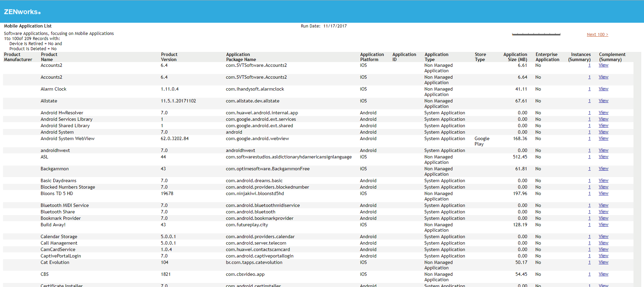Click the Store Type column header
Viewport: 644px width, 287px height.
pyautogui.click(x=480, y=57)
